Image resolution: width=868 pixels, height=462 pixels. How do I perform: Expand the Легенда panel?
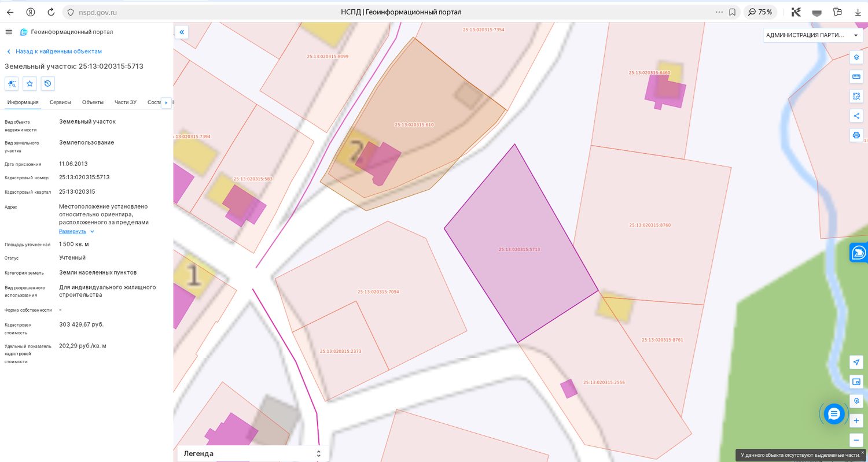[252, 454]
